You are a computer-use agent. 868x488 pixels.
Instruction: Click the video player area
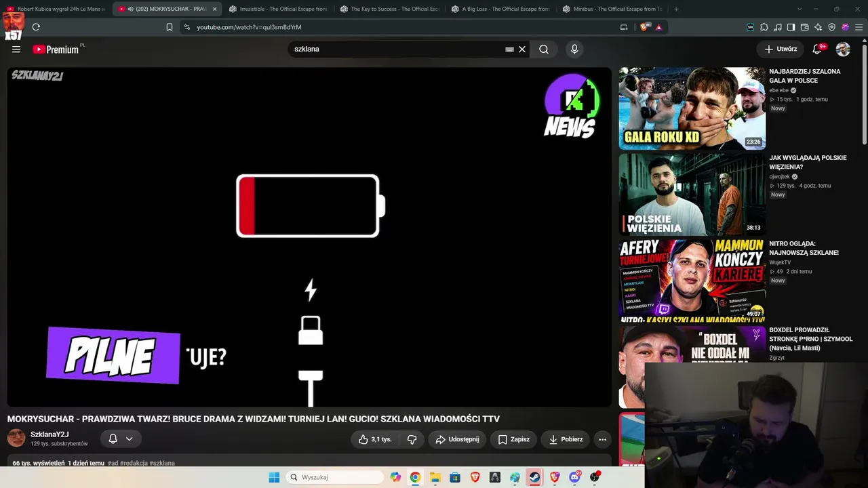pyautogui.click(x=309, y=237)
